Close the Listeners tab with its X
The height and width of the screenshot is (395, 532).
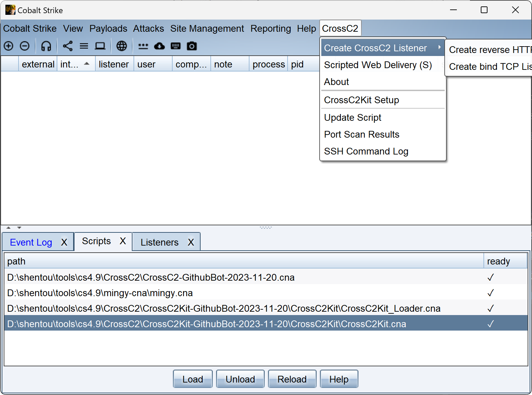(x=191, y=242)
